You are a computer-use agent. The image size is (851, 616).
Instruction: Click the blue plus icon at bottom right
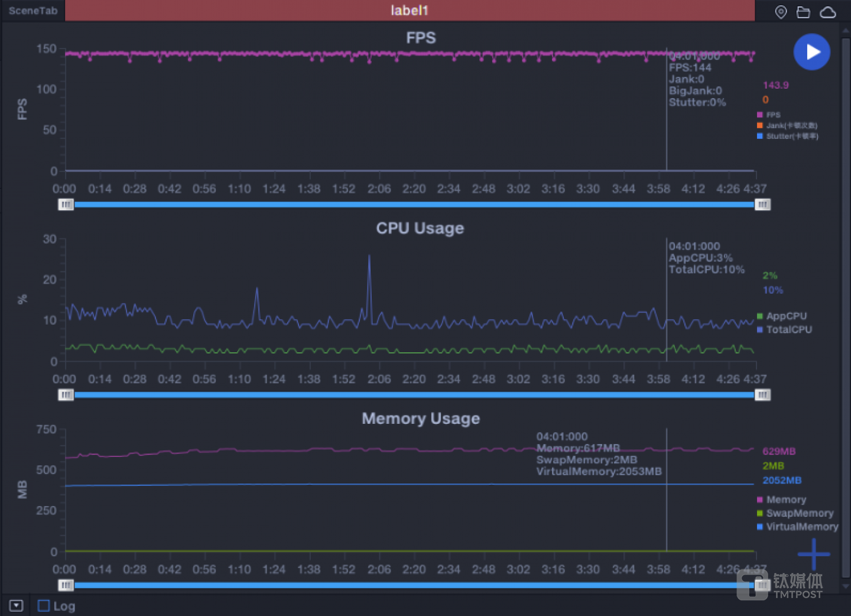(x=813, y=554)
